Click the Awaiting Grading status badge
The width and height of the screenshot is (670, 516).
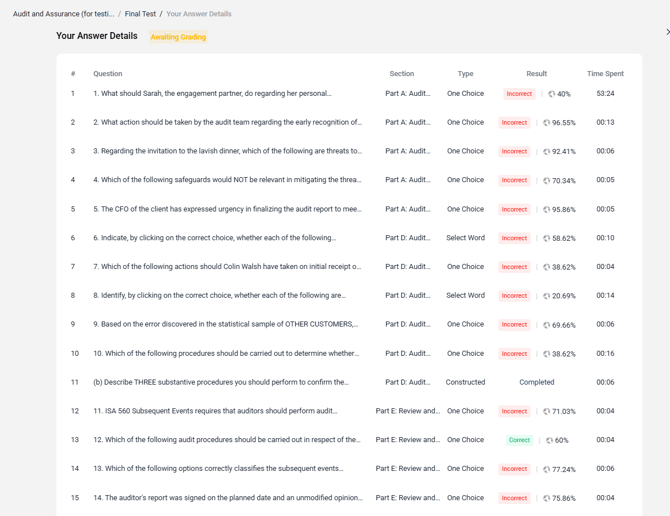click(x=178, y=37)
